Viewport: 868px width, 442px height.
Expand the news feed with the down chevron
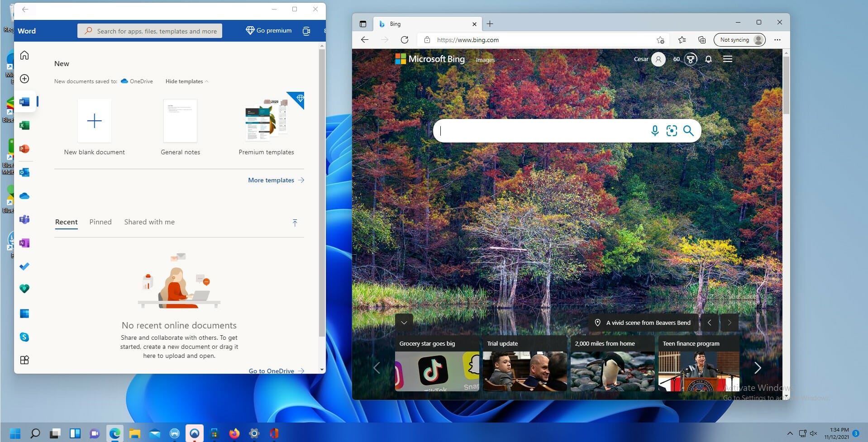pyautogui.click(x=403, y=322)
